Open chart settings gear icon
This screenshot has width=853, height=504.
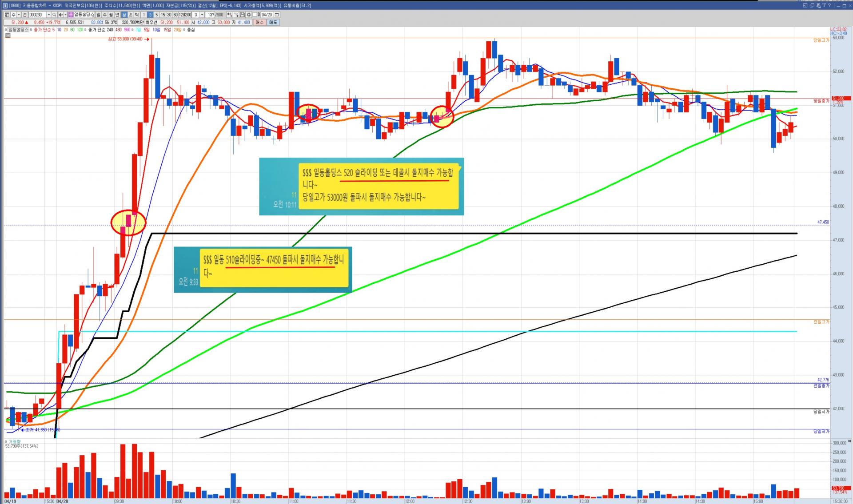pos(249,15)
